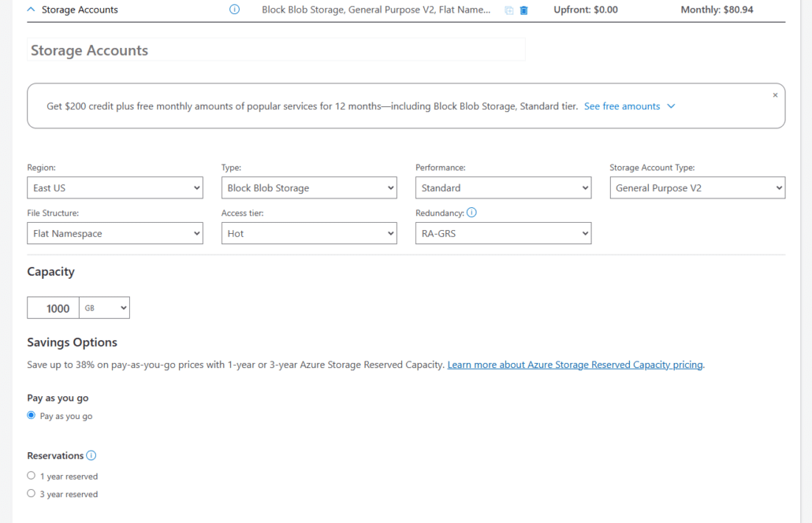812x523 pixels.
Task: Open the Reserved Capacity pricing link
Action: [x=574, y=364]
